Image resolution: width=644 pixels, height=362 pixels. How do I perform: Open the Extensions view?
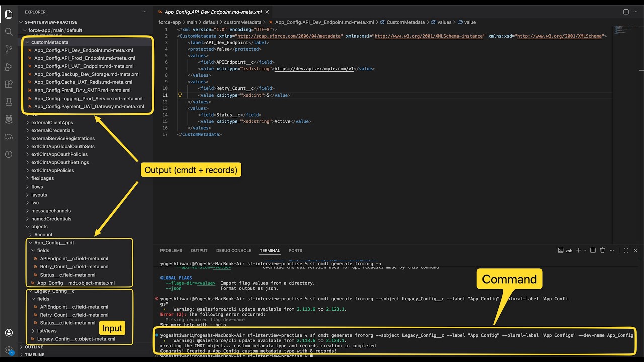pyautogui.click(x=9, y=84)
